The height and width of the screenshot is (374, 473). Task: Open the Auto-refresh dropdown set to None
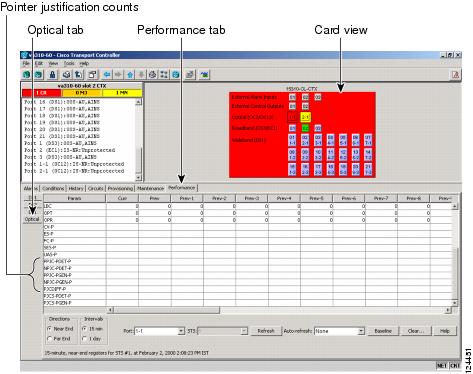(339, 331)
